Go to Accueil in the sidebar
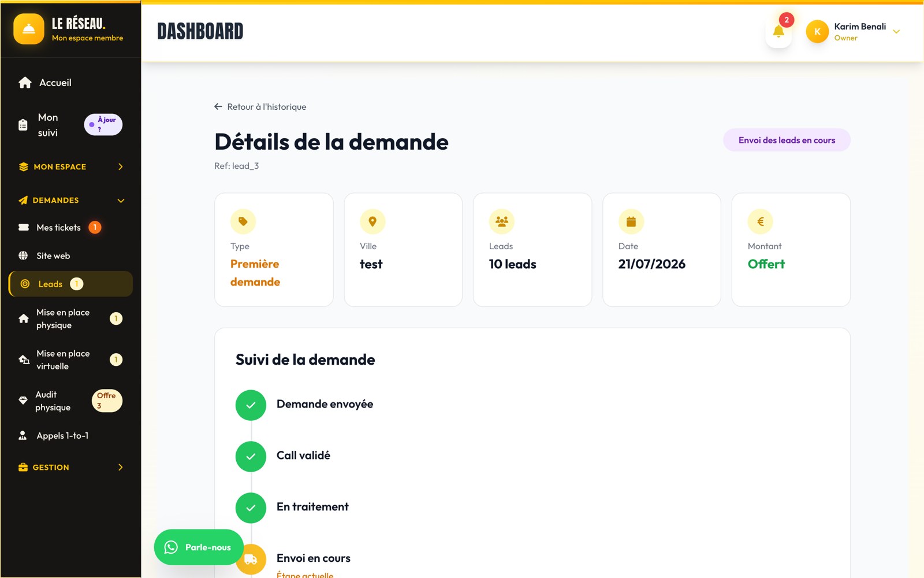The image size is (924, 578). pyautogui.click(x=70, y=83)
